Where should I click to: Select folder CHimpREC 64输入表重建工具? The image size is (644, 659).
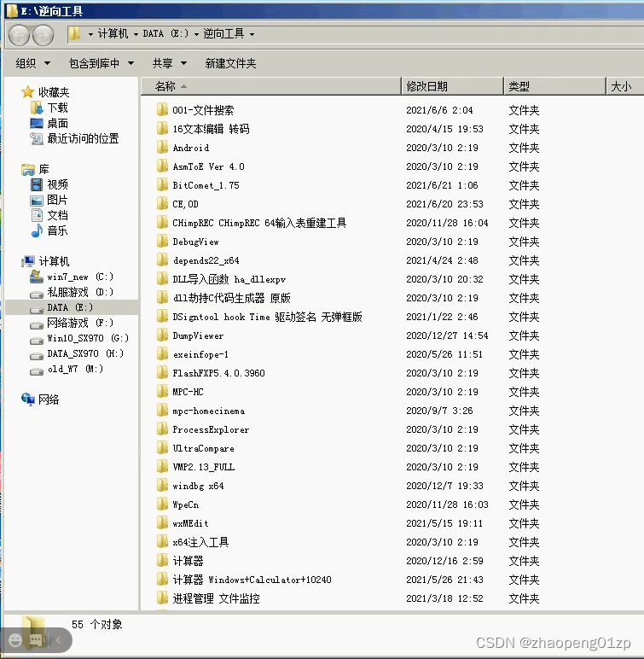pyautogui.click(x=259, y=223)
